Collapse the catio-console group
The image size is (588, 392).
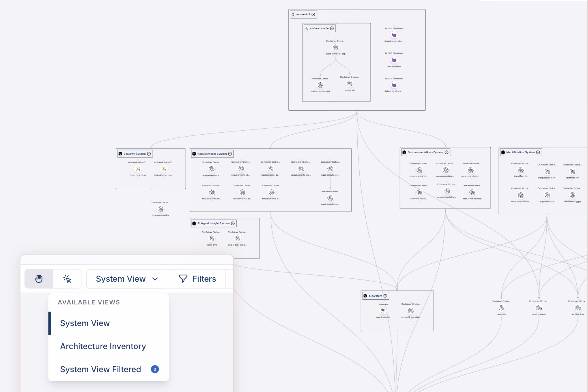coord(332,28)
